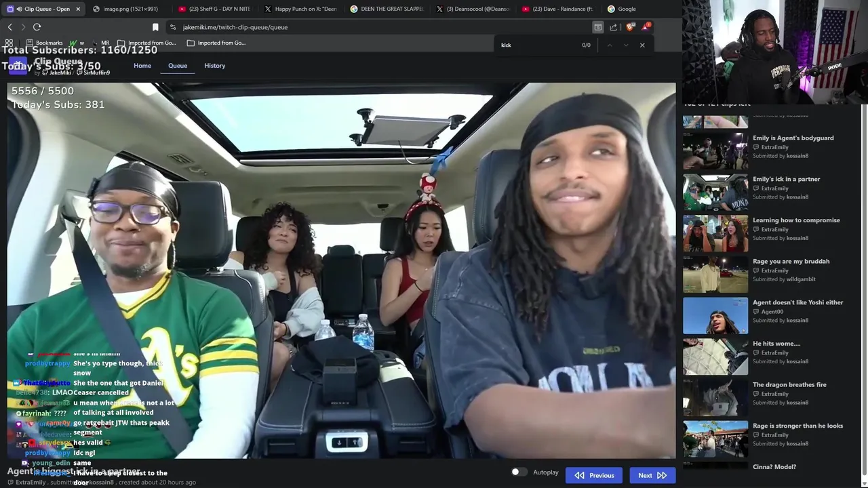Open 'Agent doesn't like Yoshi either' clip thumbnail
This screenshot has height=488, width=868.
coord(715,315)
